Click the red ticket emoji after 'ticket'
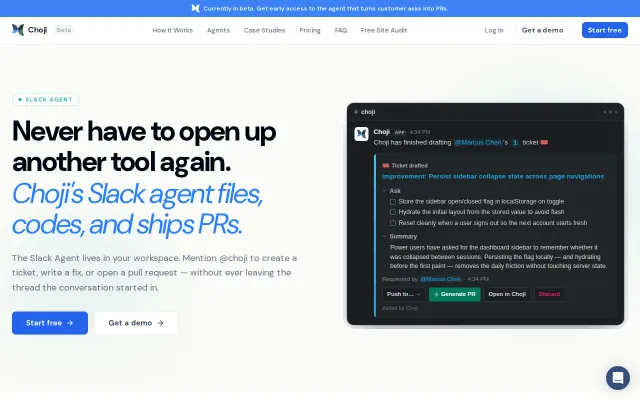This screenshot has height=400, width=640. [544, 142]
